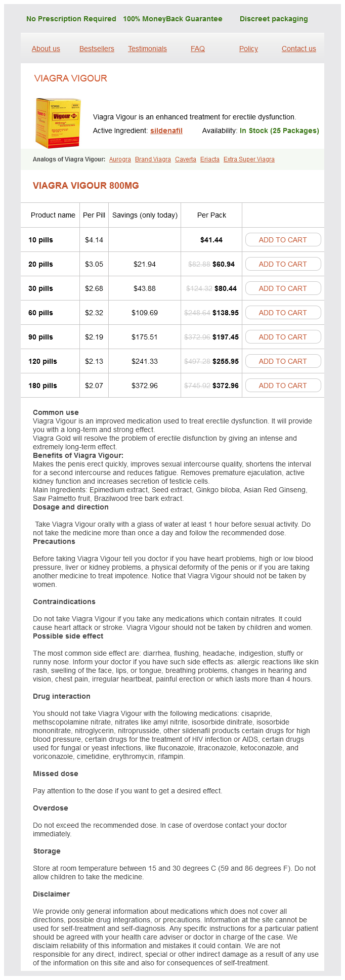Add the 30 pills pack to cart
The width and height of the screenshot is (345, 980).
tap(283, 288)
